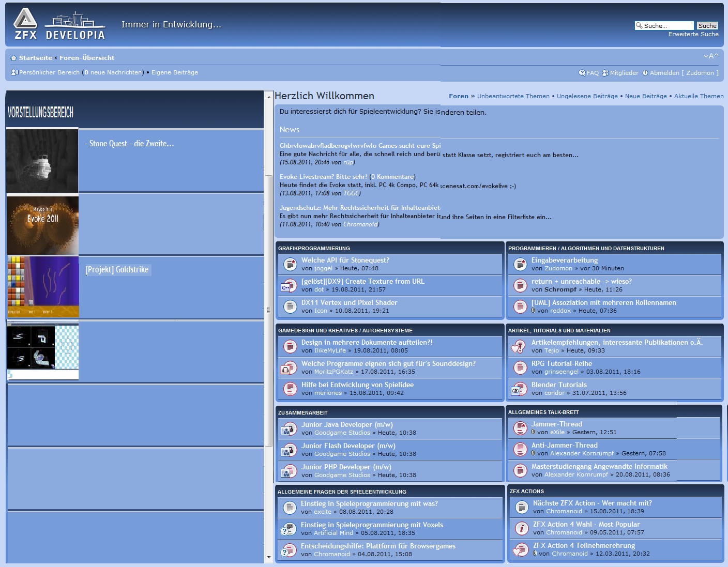Open the Evoke 2011 thumbnail
The image size is (728, 567).
coord(43,225)
